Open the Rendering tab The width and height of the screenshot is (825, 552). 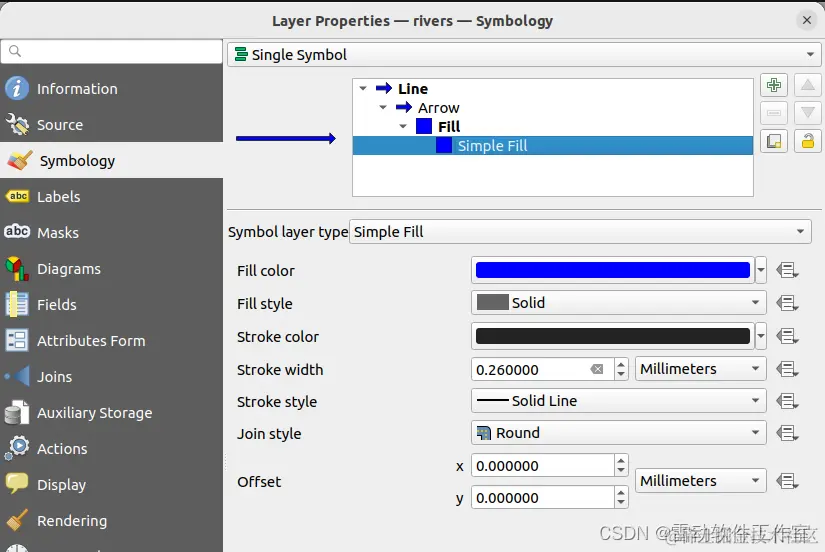pos(112,520)
